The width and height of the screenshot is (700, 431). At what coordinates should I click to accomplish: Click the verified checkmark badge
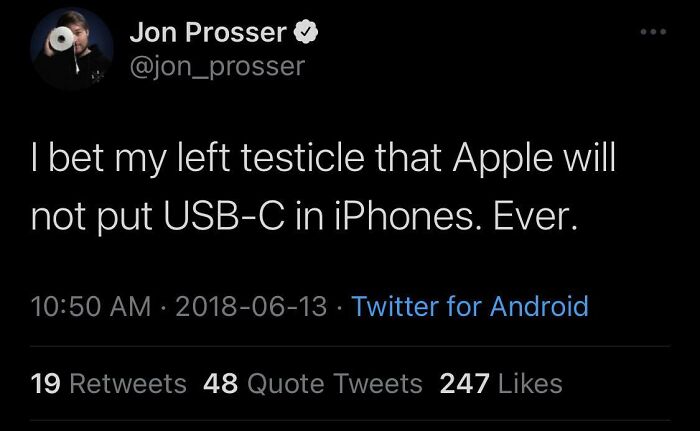click(307, 33)
